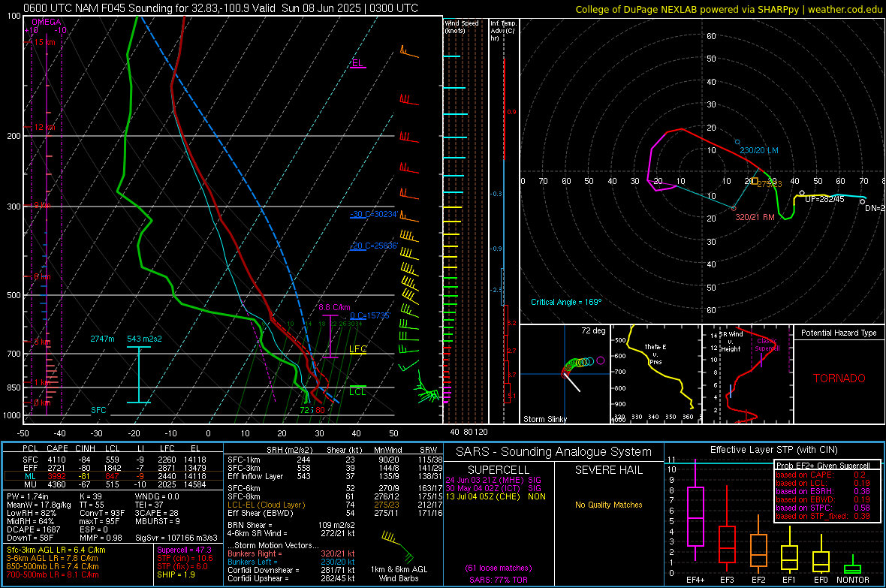The width and height of the screenshot is (886, 588).
Task: Click the PW = 1.74in value
Action: pyautogui.click(x=28, y=496)
